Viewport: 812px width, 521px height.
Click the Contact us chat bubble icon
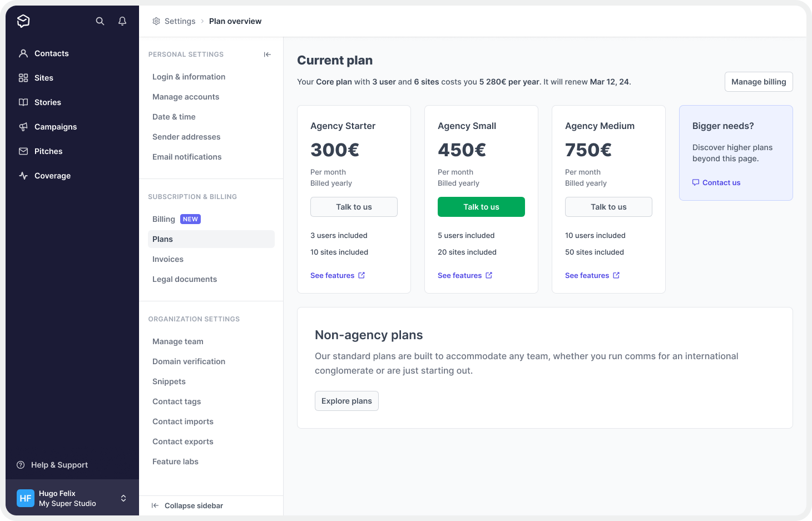point(696,182)
